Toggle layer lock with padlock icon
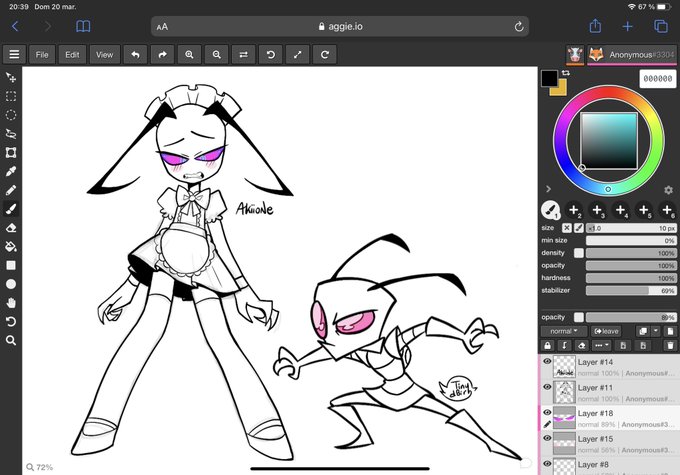680x475 pixels. coord(547,346)
